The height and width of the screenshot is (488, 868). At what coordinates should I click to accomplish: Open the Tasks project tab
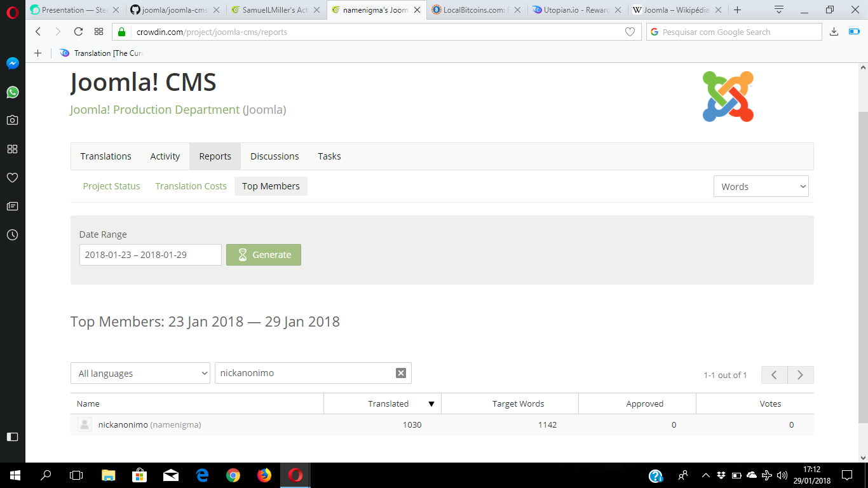click(x=329, y=156)
